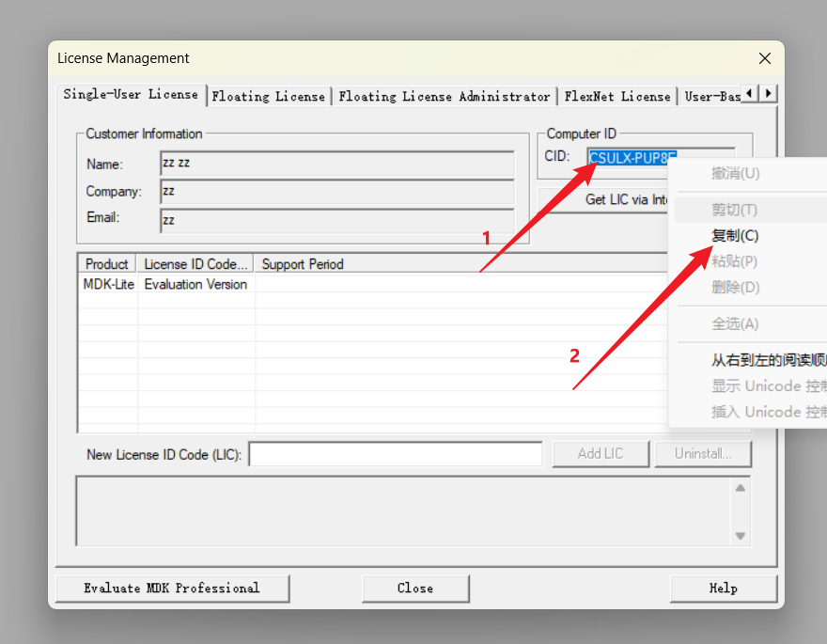Click the Add LIC button
The image size is (827, 644).
tap(601, 454)
